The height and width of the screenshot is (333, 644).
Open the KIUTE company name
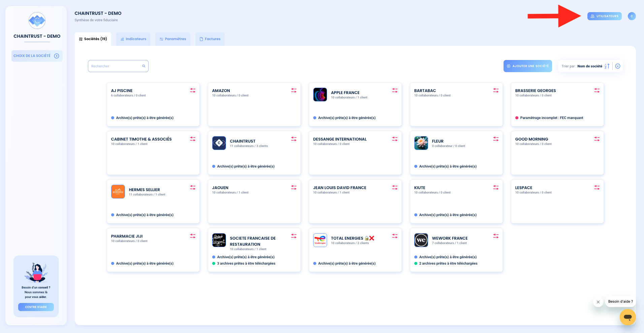tap(420, 188)
